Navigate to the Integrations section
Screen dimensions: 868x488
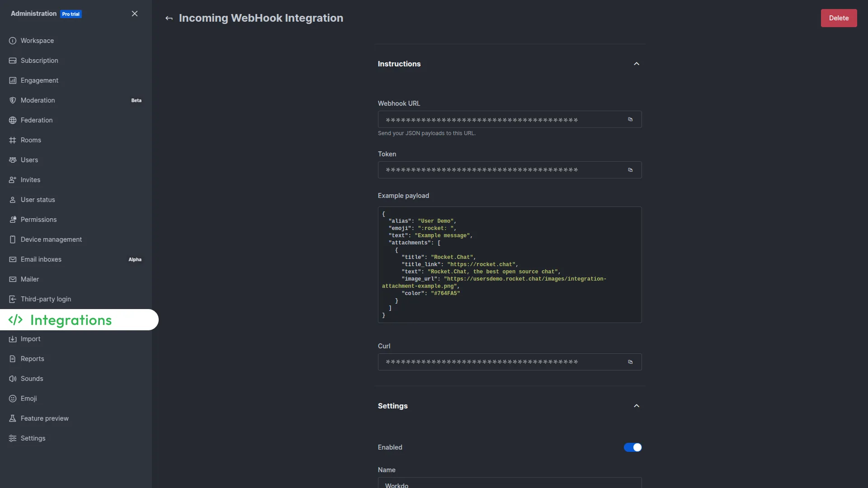click(x=71, y=320)
